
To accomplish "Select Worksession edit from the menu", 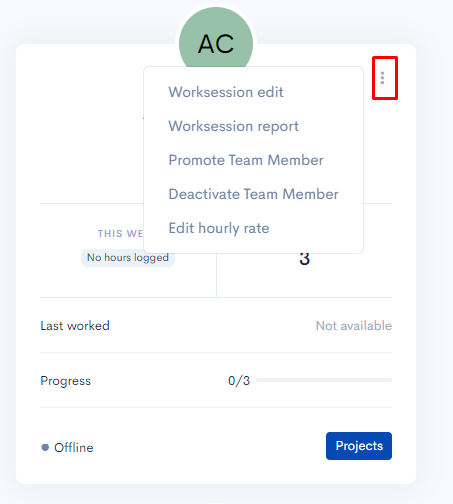I will click(226, 92).
